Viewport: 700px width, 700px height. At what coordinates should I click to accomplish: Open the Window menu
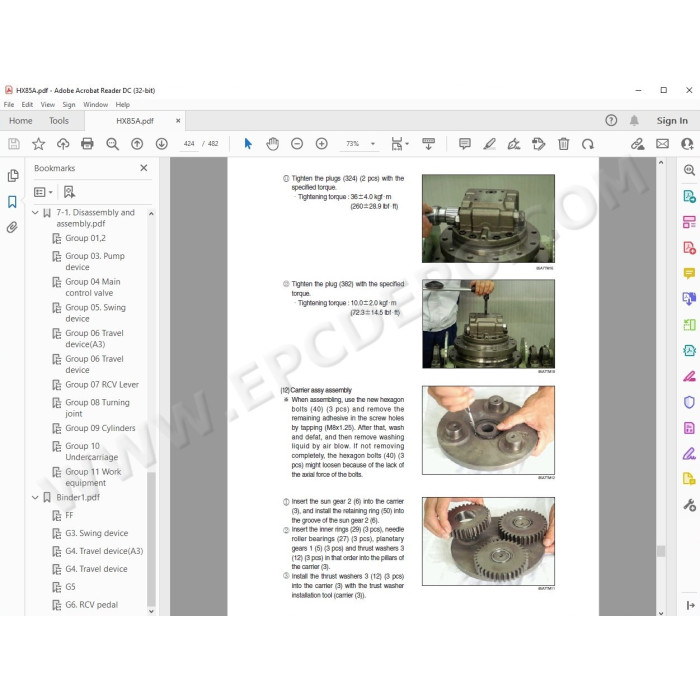click(96, 104)
